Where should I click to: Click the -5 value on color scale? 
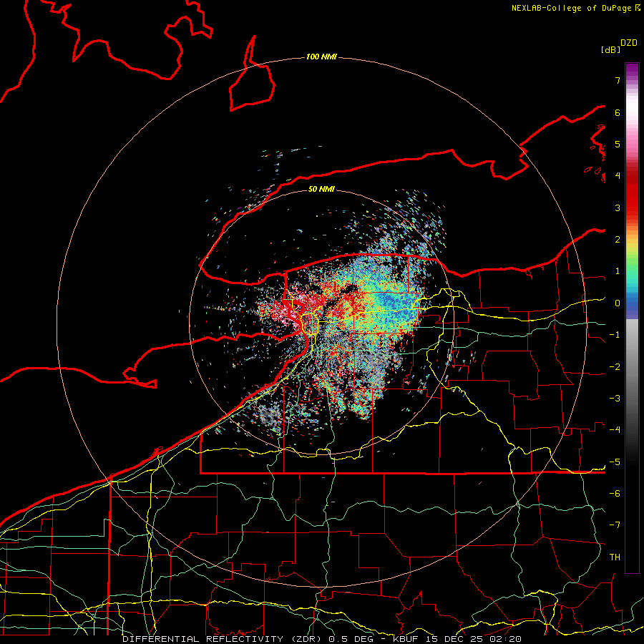pyautogui.click(x=615, y=462)
